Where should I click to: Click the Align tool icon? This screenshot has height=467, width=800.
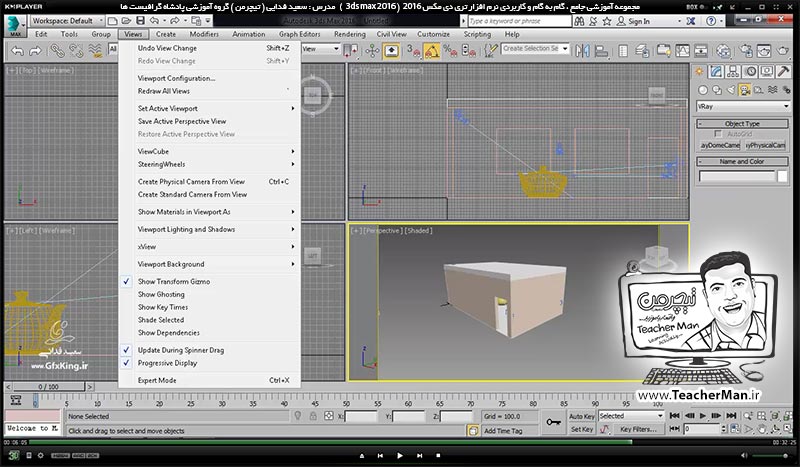(602, 51)
